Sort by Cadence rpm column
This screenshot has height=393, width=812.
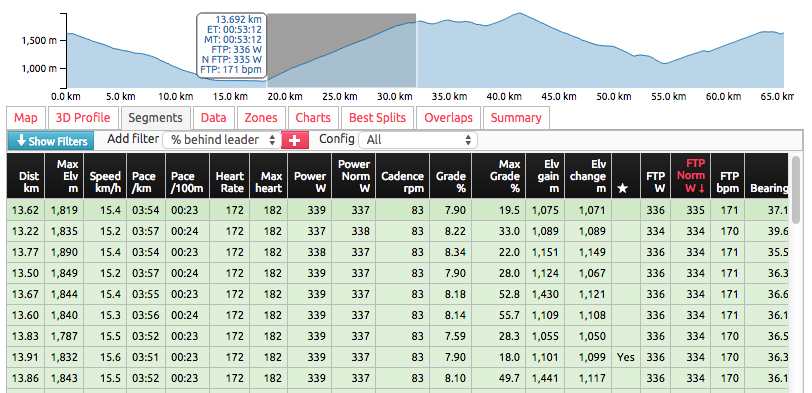pos(402,176)
